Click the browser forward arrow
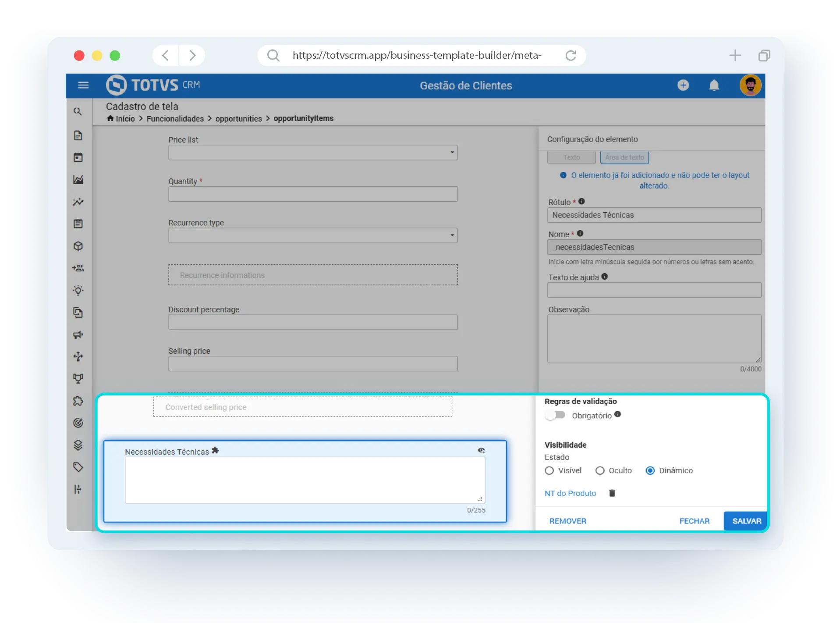The height and width of the screenshot is (623, 840). click(x=192, y=56)
